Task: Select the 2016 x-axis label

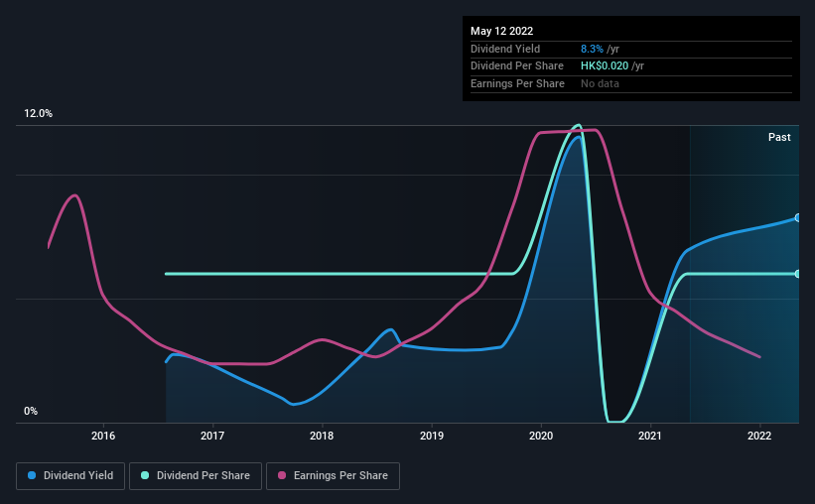Action: click(x=103, y=436)
